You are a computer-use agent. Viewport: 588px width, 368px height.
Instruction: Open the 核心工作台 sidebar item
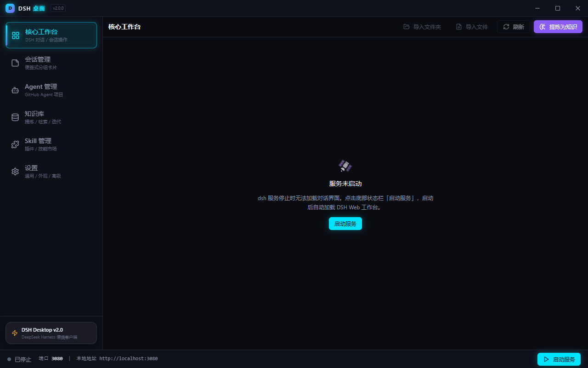point(51,35)
